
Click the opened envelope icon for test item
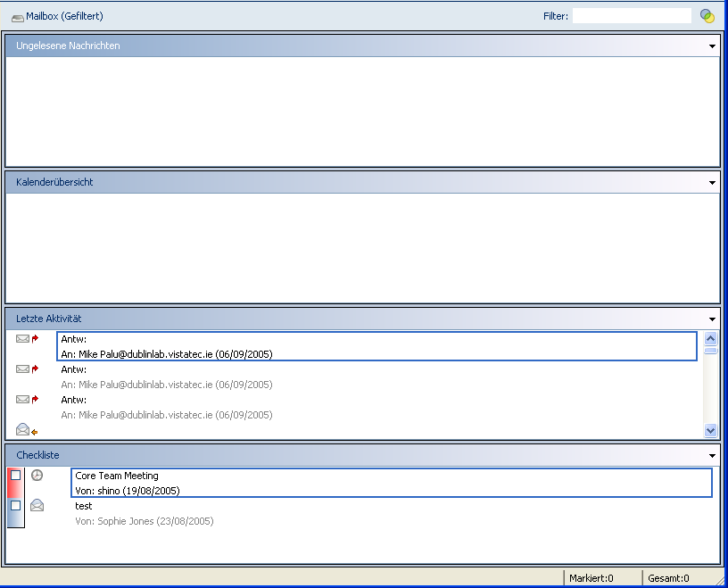click(x=37, y=505)
